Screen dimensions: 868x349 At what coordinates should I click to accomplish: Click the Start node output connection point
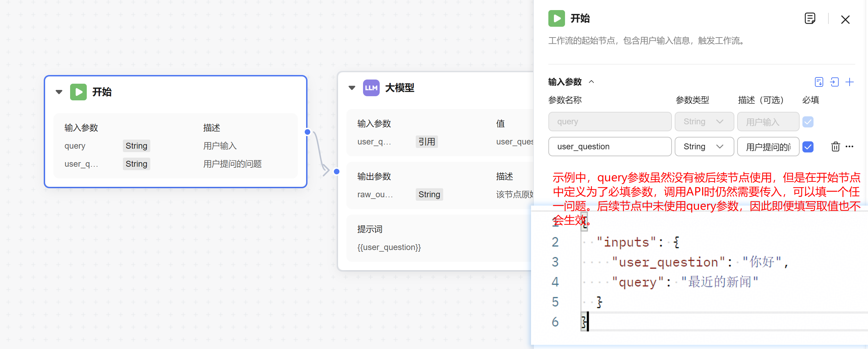coord(307,132)
